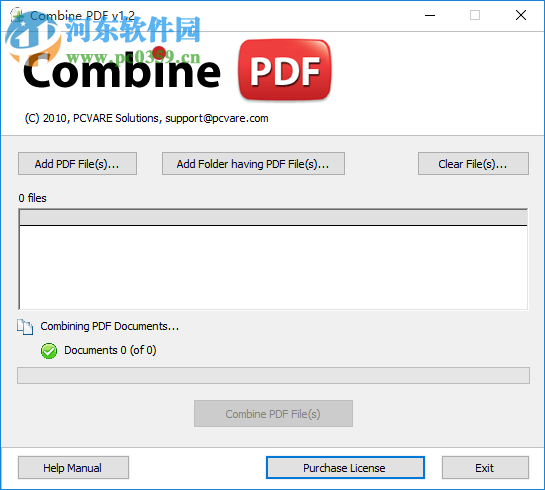Click the green checkmark status icon
This screenshot has width=545, height=490.
(49, 351)
